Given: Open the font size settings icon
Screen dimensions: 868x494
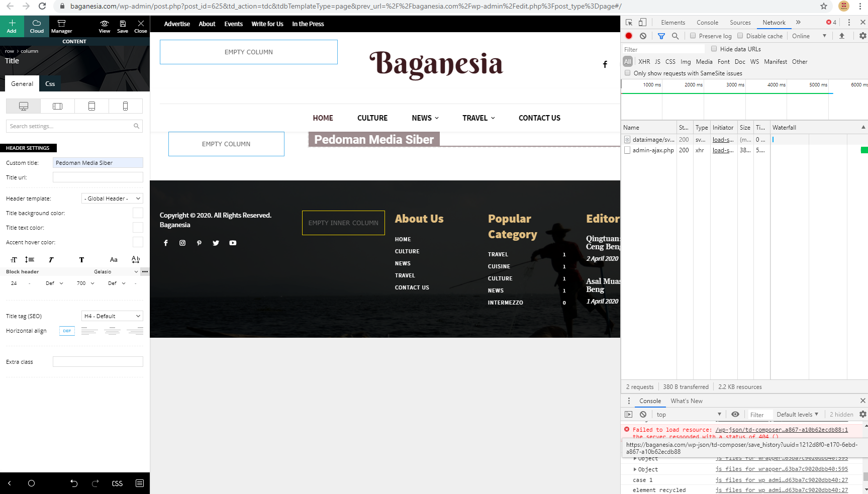Looking at the screenshot, I should 14,260.
